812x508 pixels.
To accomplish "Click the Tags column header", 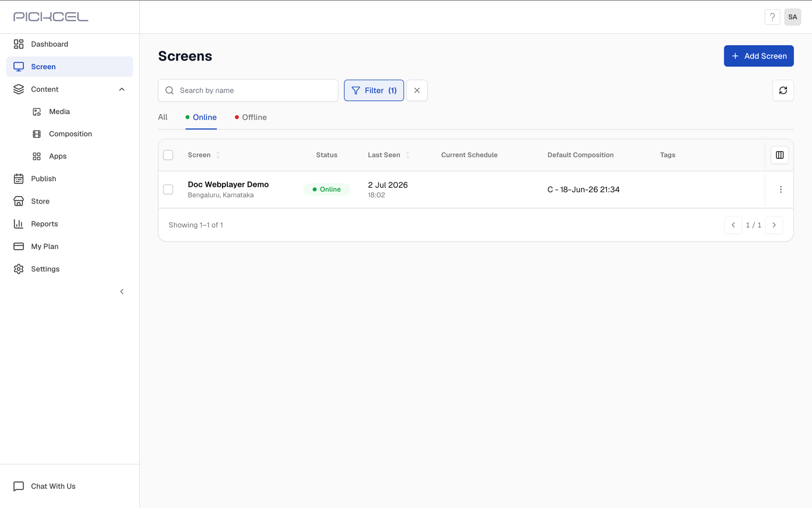I will (x=667, y=155).
